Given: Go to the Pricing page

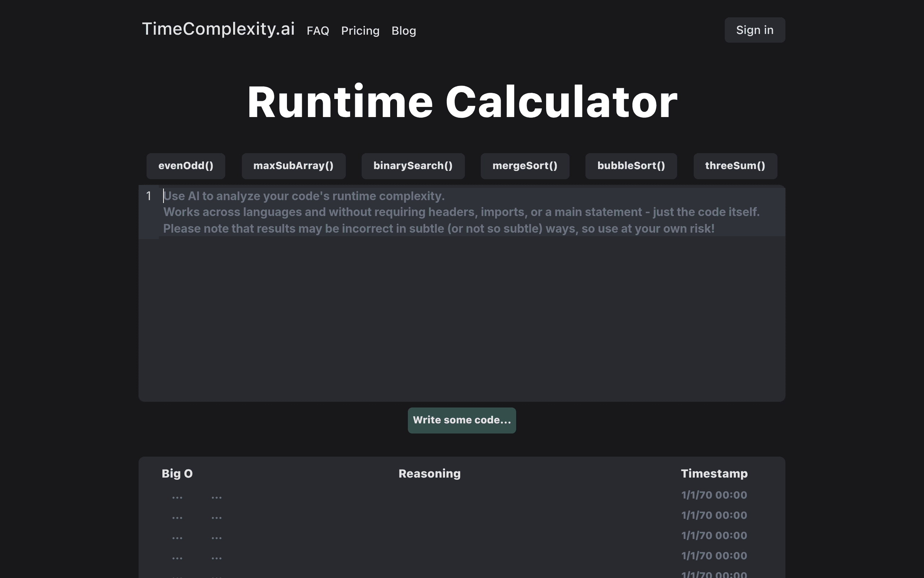Looking at the screenshot, I should click(360, 31).
